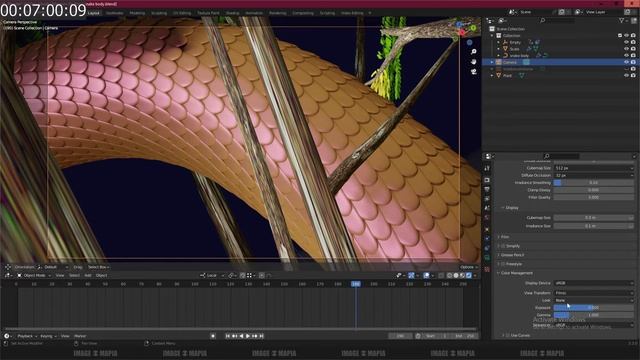
Task: Select rendered viewport shading icon
Action: (469, 276)
